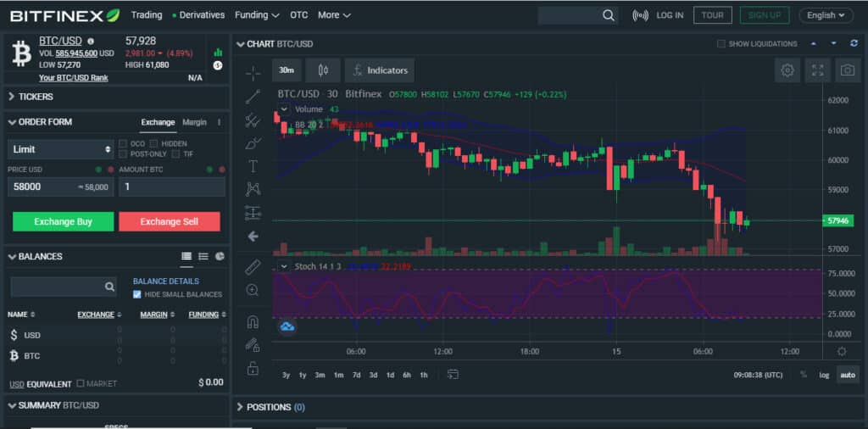Check the TIF order option

click(175, 154)
